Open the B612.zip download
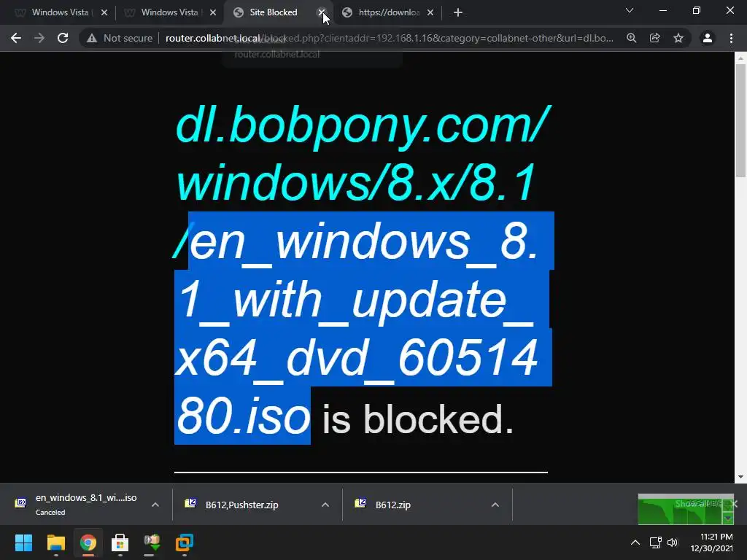The height and width of the screenshot is (560, 747). tap(393, 505)
